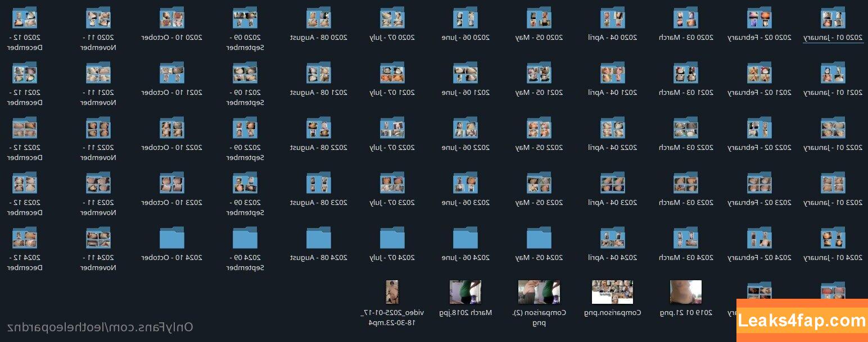The height and width of the screenshot is (342, 868).
Task: Select the '2021 08 - August' label
Action: tap(319, 92)
